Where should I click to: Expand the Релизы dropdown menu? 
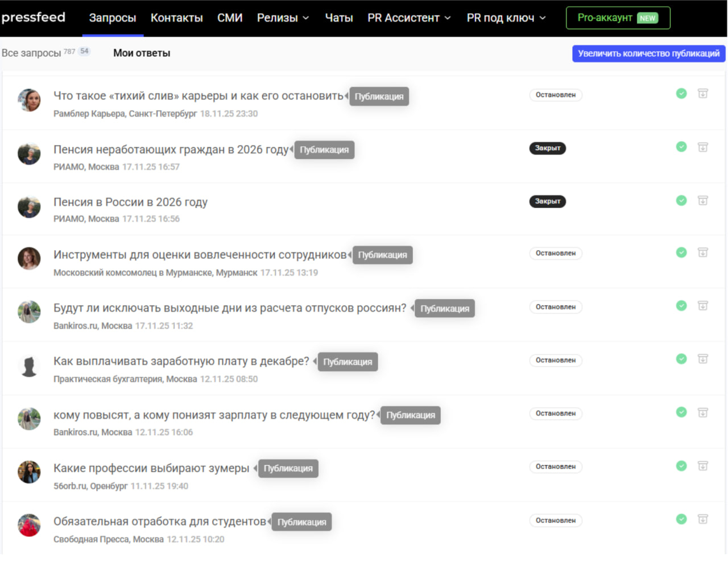tap(283, 18)
